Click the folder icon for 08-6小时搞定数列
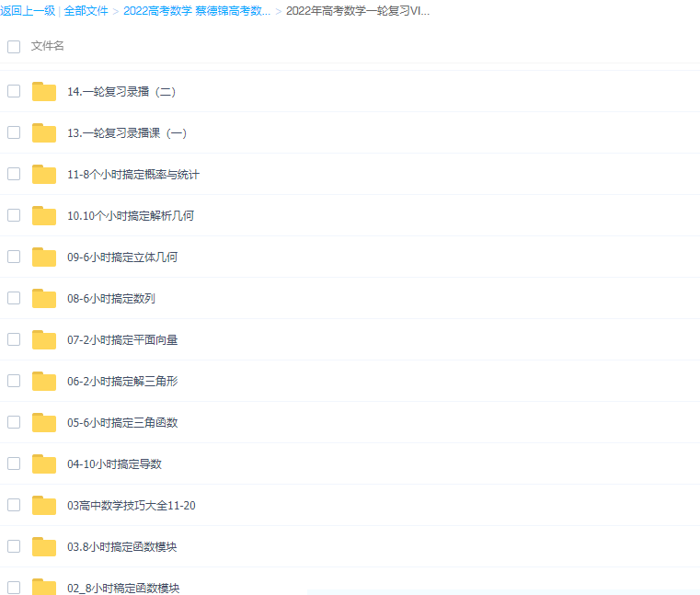Viewport: 700px width, 595px height. coord(44,298)
